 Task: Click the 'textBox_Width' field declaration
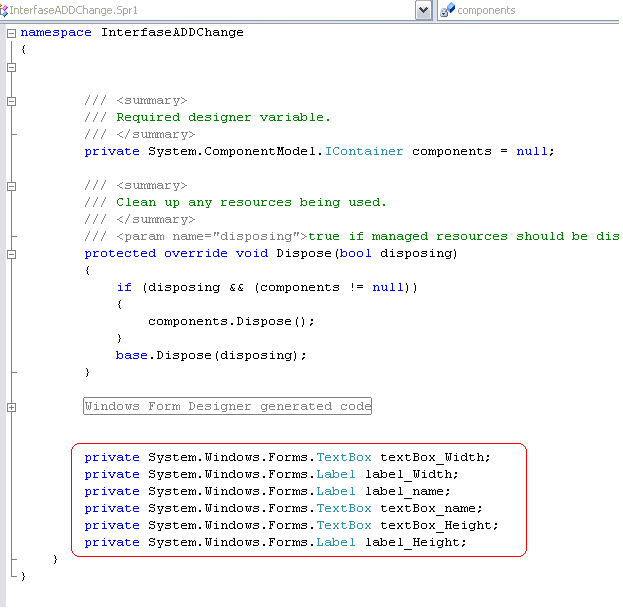pyautogui.click(x=287, y=457)
